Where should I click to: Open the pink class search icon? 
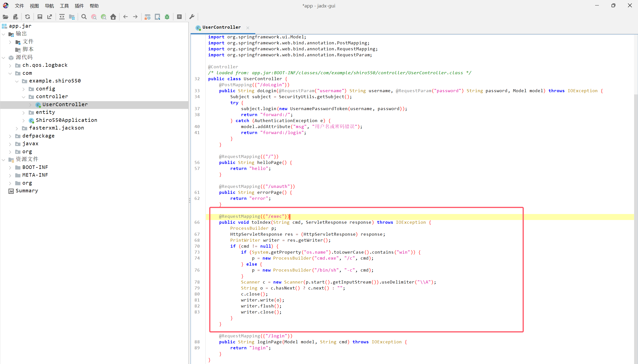click(x=94, y=17)
